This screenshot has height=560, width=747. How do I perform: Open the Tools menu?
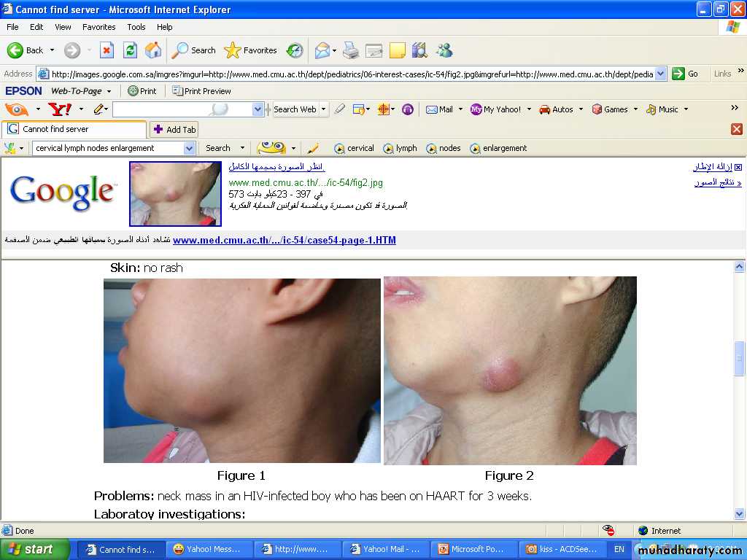tap(136, 27)
